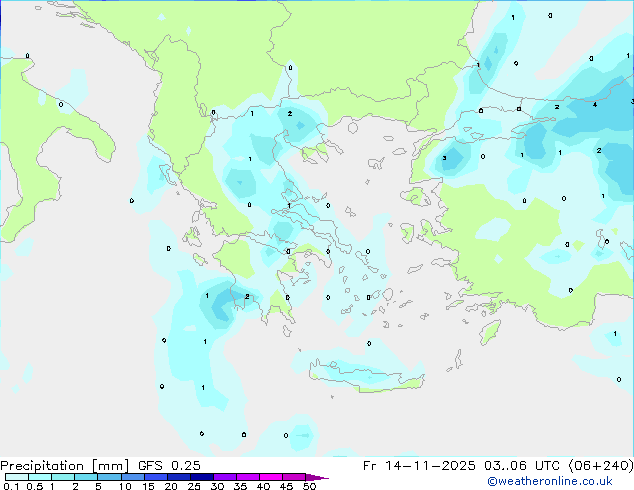Click the above-50 arrow tip of legend

click(317, 477)
